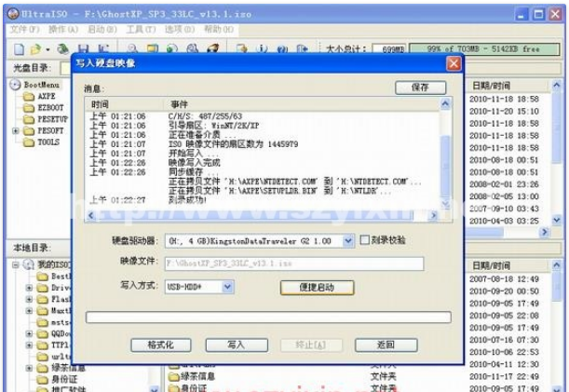569x392 pixels.
Task: Click the yellow window icon in the toolbar
Action: (153, 48)
